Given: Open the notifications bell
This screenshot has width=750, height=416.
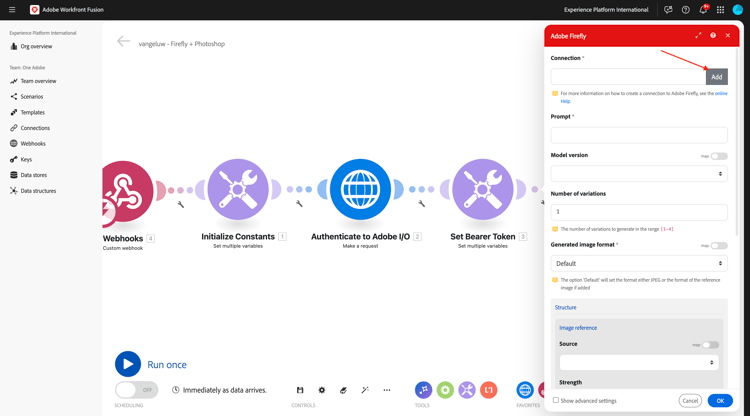Looking at the screenshot, I should pyautogui.click(x=703, y=10).
